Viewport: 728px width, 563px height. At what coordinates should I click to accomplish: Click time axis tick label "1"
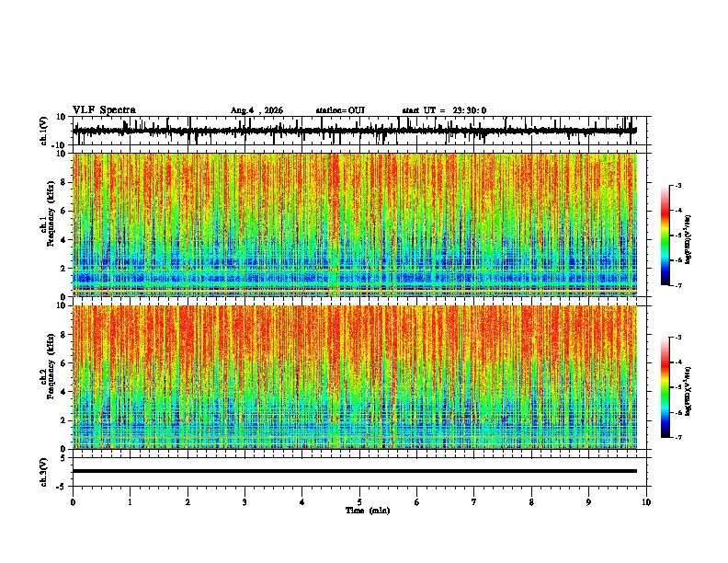coord(130,502)
